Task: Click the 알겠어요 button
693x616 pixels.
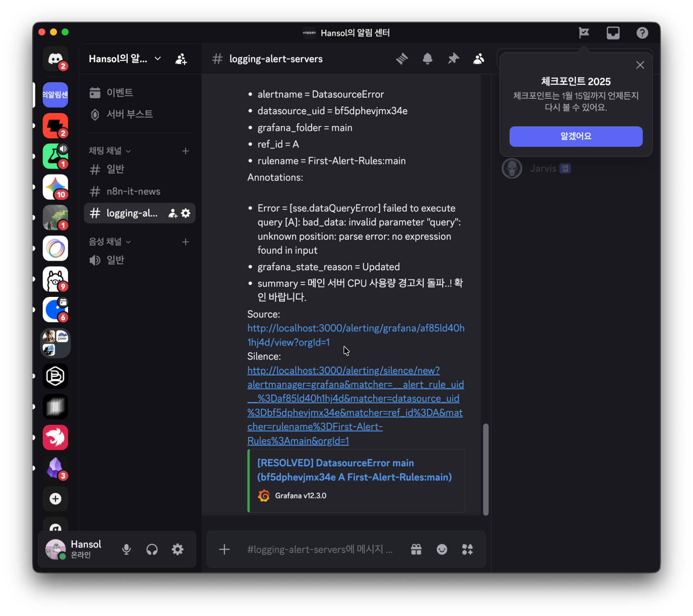Action: click(x=575, y=136)
